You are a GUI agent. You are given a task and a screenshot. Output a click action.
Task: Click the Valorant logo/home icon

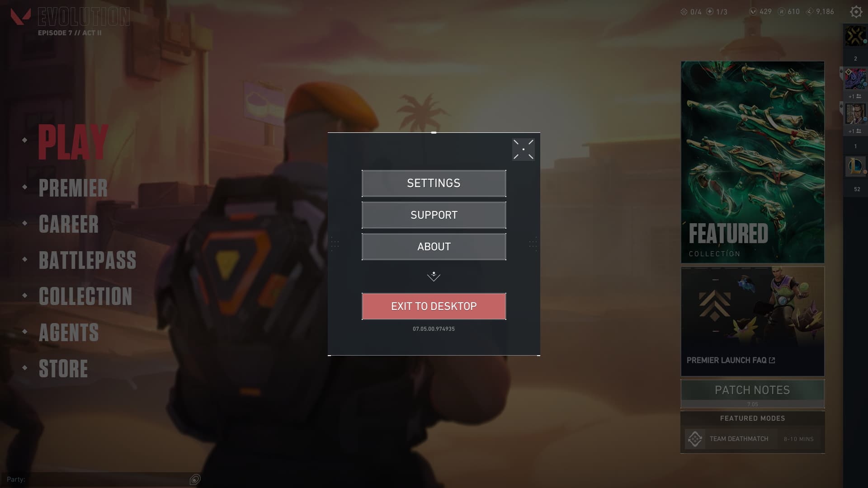tap(21, 16)
